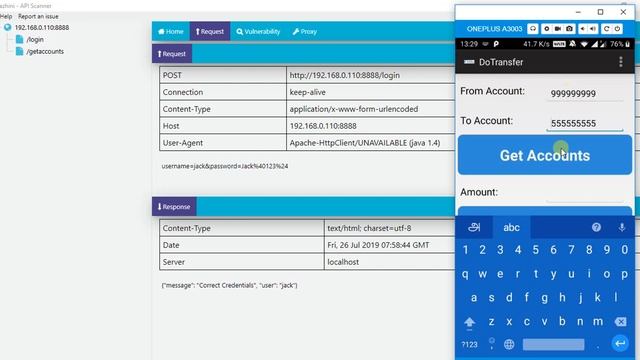Click the DoTransfer app icon in title bar
Screen dimensions: 640x360
tap(469, 62)
